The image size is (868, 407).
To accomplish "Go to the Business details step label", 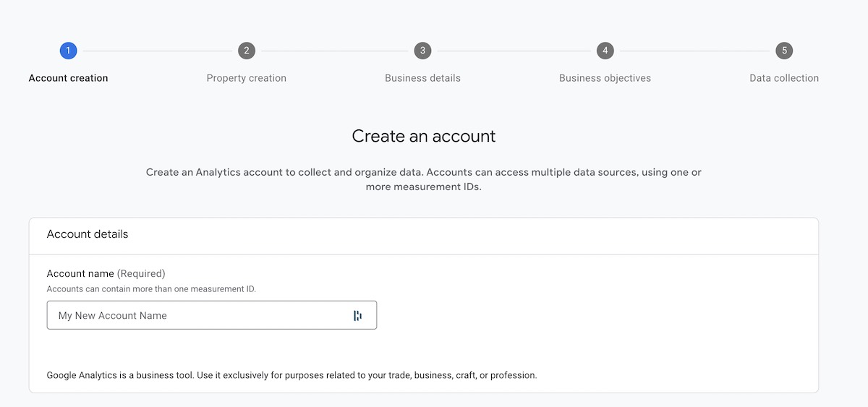I will pyautogui.click(x=422, y=78).
